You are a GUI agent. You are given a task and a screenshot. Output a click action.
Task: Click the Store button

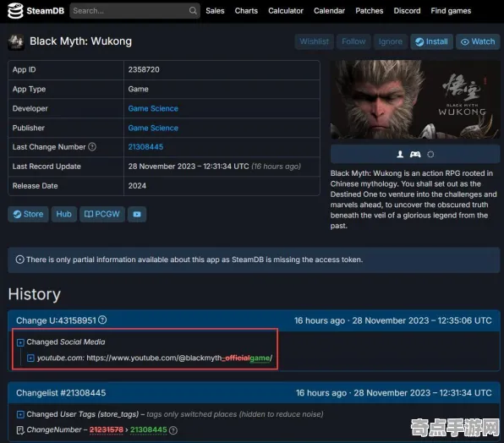28,214
